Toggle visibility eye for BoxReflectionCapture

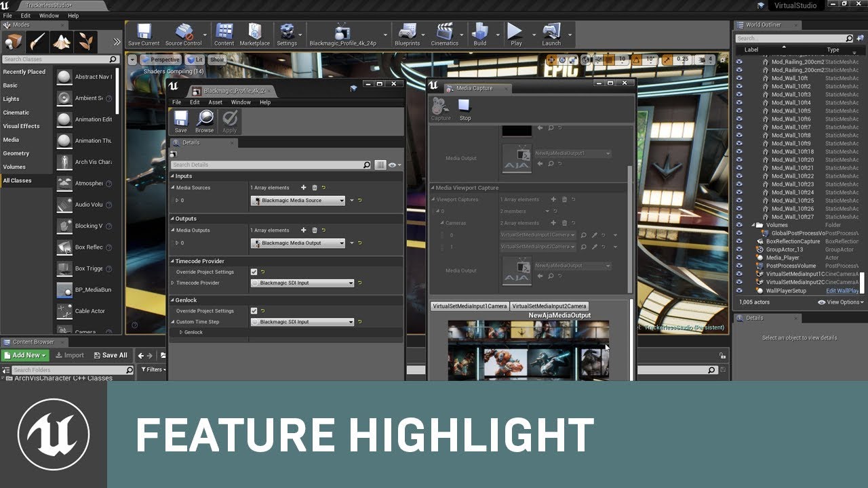[x=739, y=241]
